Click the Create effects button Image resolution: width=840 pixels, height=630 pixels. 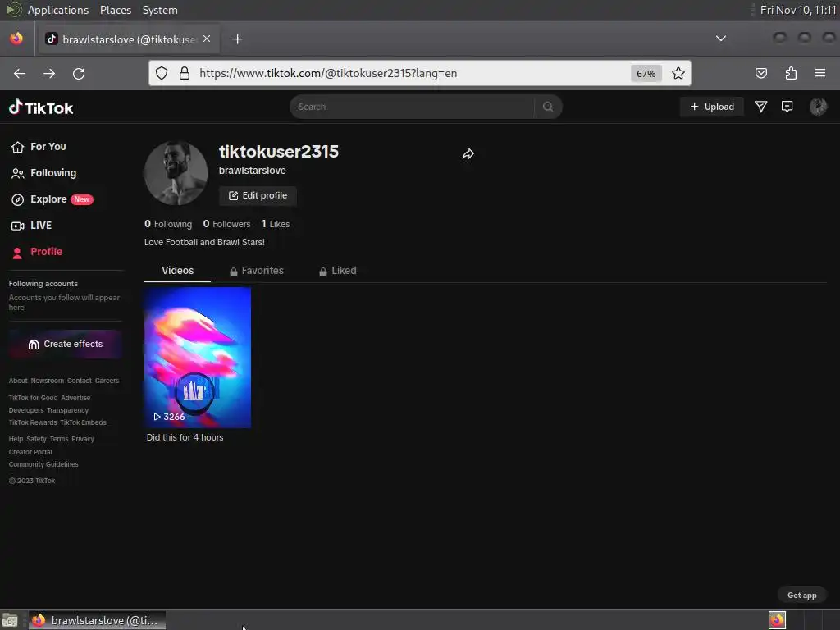coord(66,344)
